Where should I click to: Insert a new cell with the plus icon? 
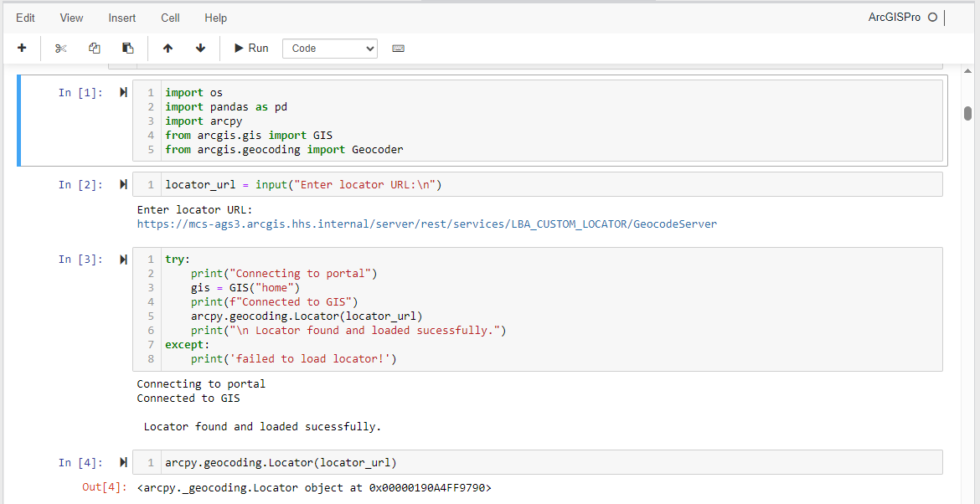tap(22, 48)
